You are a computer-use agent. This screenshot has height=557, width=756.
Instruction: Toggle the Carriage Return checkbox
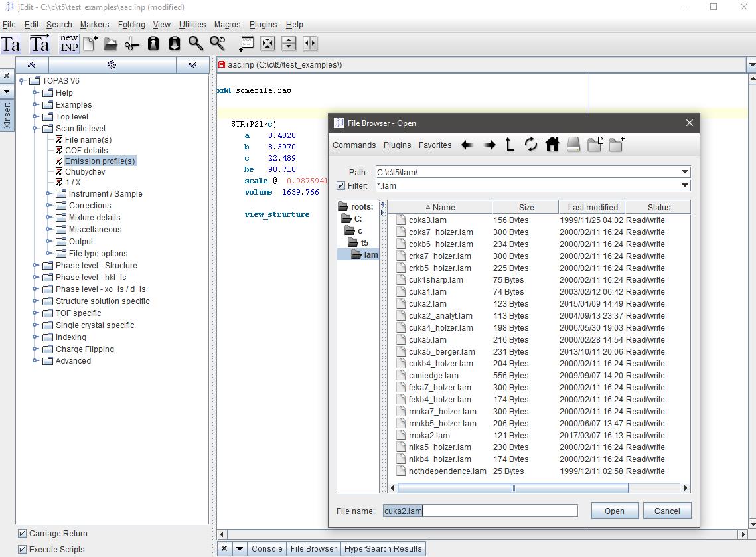coord(22,534)
